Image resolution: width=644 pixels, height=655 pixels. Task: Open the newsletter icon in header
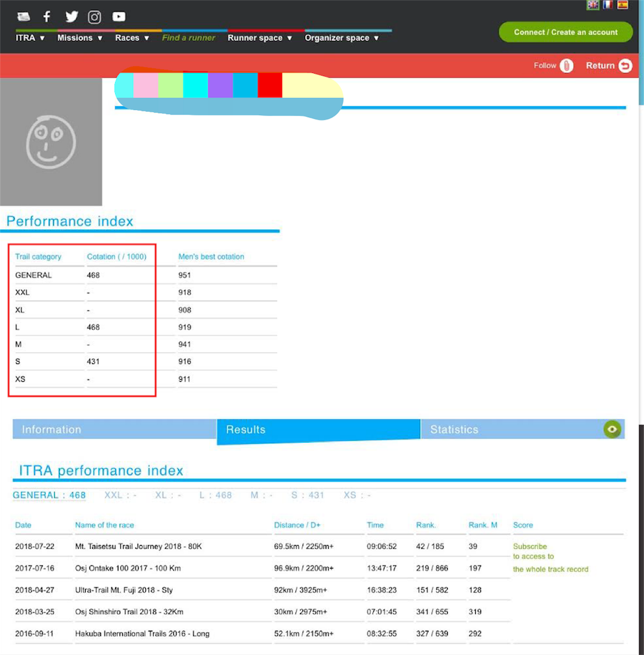pos(24,17)
